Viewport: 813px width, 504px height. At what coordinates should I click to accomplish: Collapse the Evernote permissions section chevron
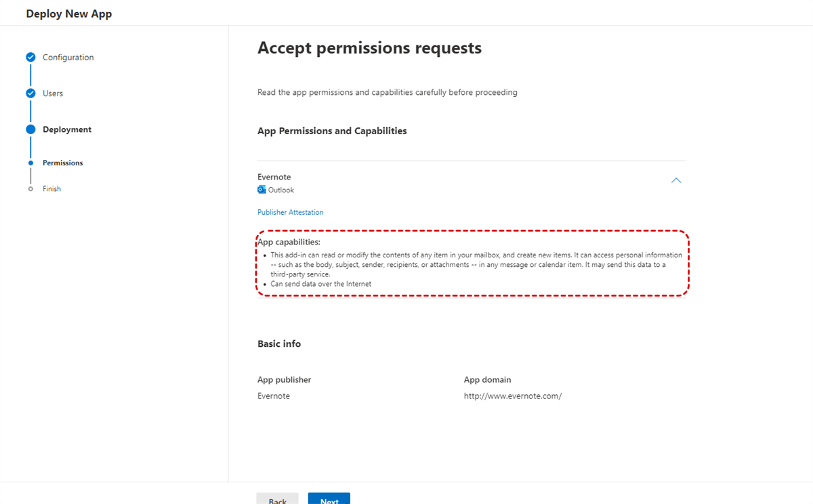click(x=675, y=181)
